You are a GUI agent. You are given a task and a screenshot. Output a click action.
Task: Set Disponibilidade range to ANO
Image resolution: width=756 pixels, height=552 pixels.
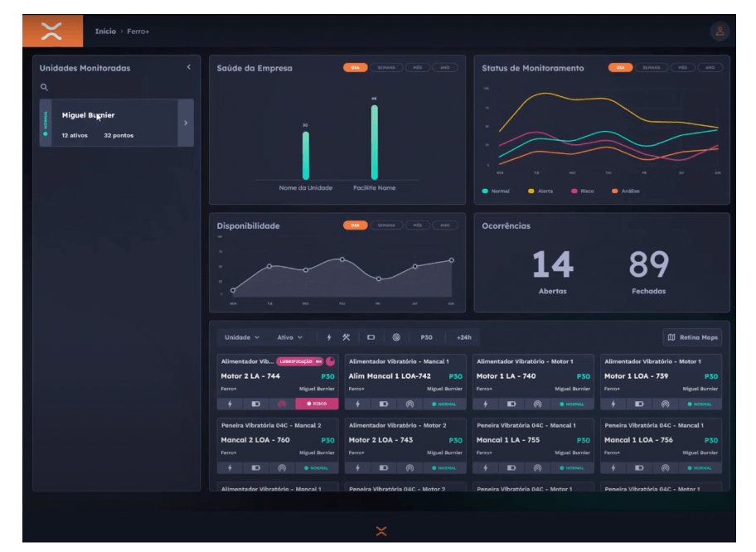444,225
